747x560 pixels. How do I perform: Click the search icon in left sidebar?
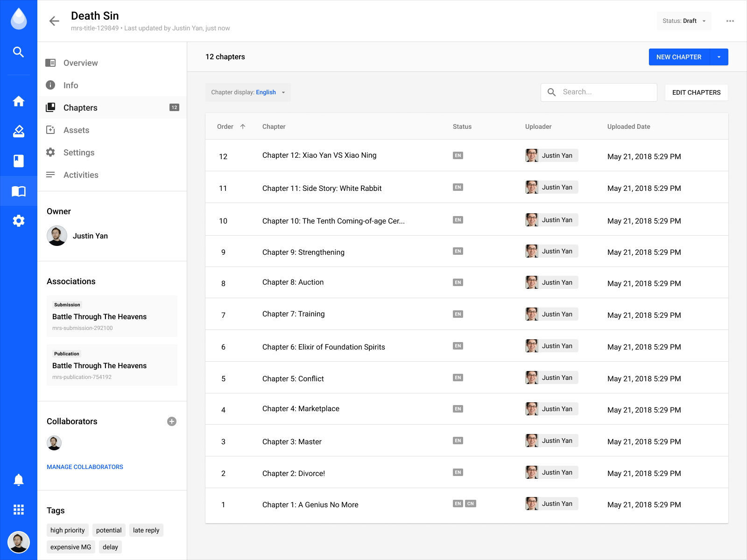coord(18,52)
